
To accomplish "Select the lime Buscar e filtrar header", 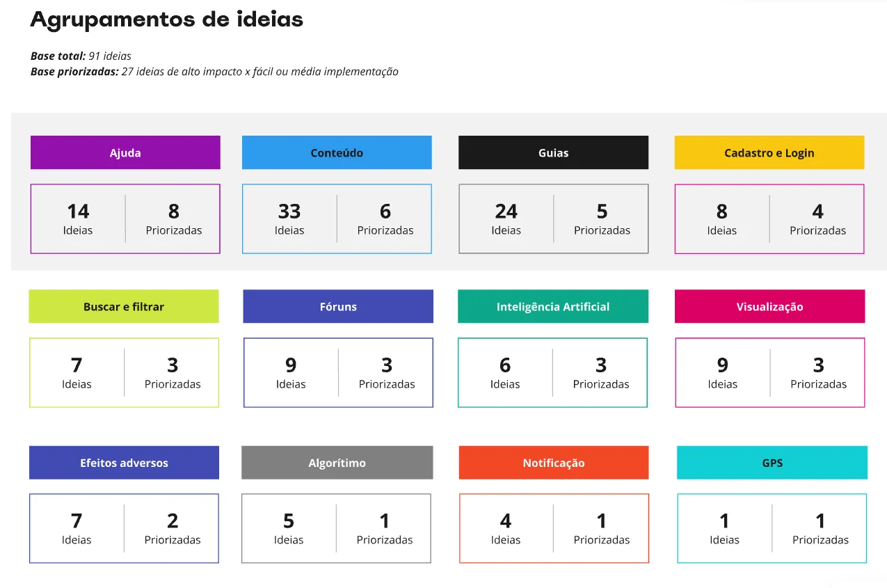I will pos(124,306).
